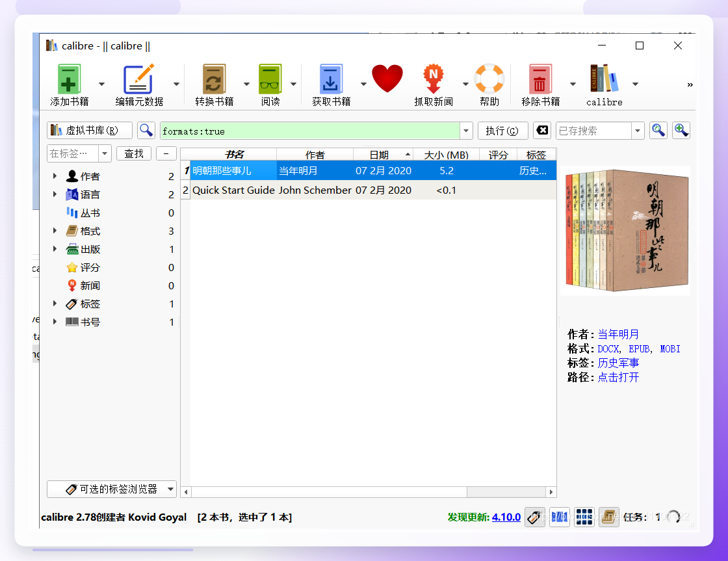Image resolution: width=728 pixels, height=561 pixels.
Task: Click the 查找 (Find) button
Action: click(x=134, y=153)
